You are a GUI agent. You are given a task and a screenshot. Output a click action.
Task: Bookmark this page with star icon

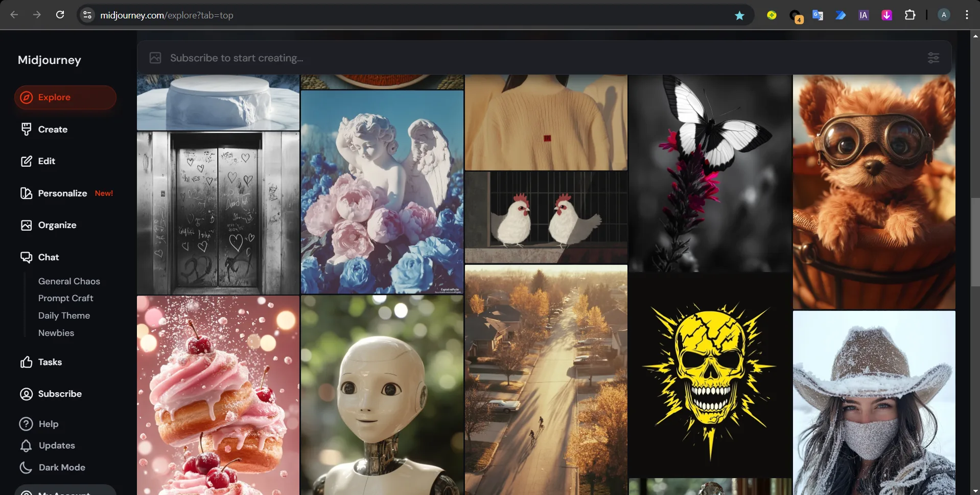pos(739,15)
